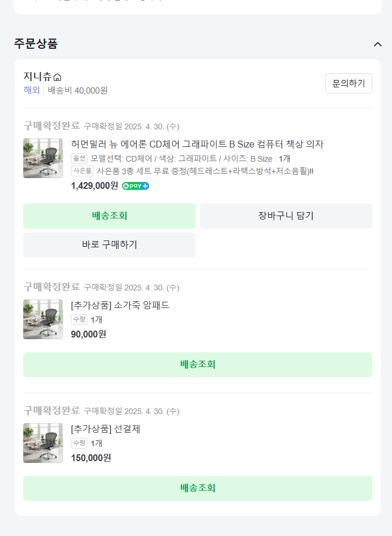Track delivery for the 에어론 CD체어 order
This screenshot has height=536, width=392.
109,216
